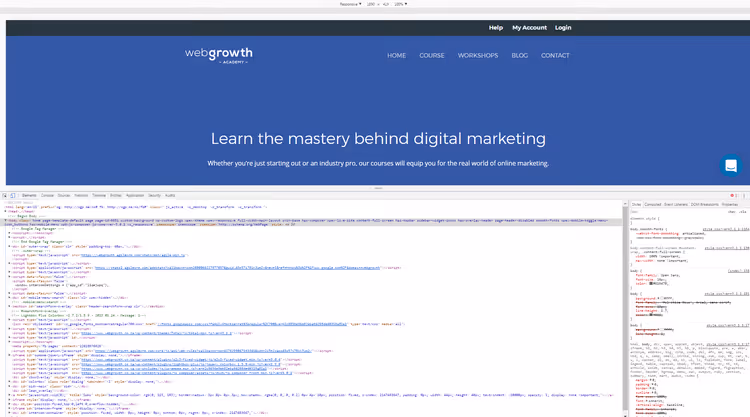
Task: Click the element.style rule in Styles
Action: (645, 219)
